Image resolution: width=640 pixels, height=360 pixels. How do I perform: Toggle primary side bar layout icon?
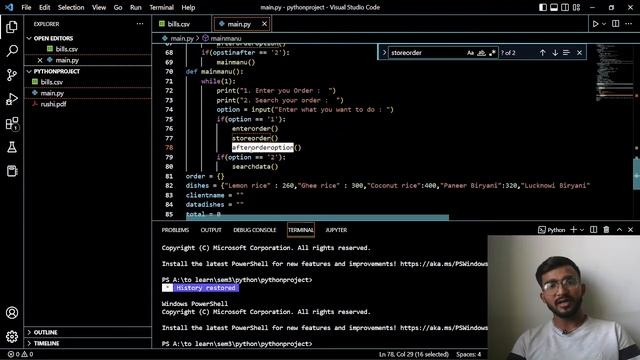click(543, 7)
